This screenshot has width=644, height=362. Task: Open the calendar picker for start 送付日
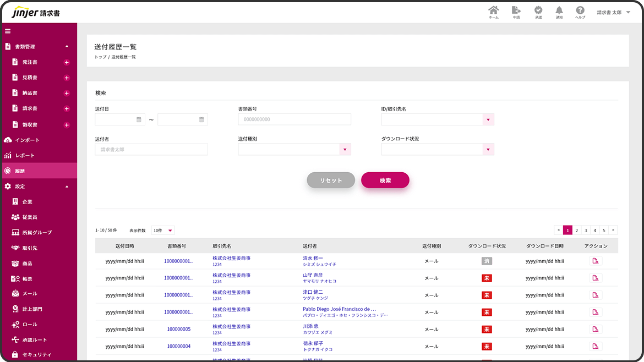(139, 119)
